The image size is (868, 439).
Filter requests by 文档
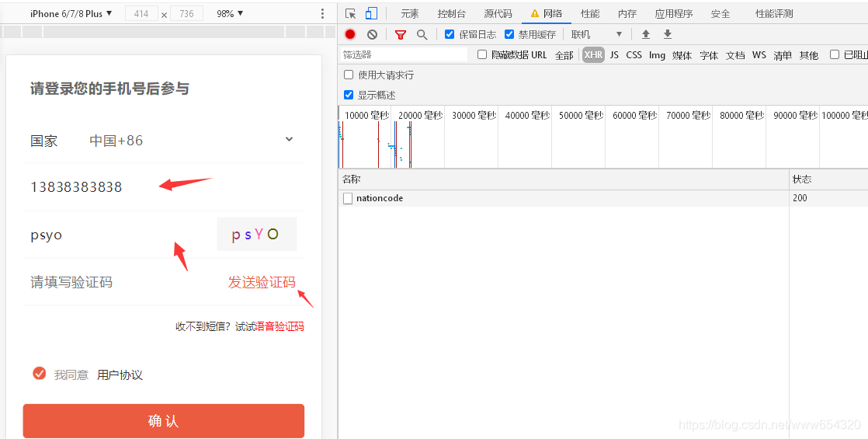point(736,55)
